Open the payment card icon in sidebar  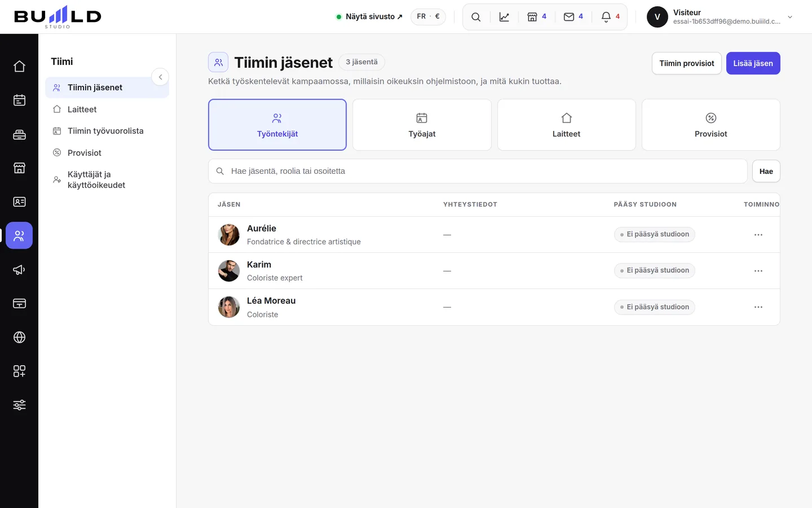[19, 303]
